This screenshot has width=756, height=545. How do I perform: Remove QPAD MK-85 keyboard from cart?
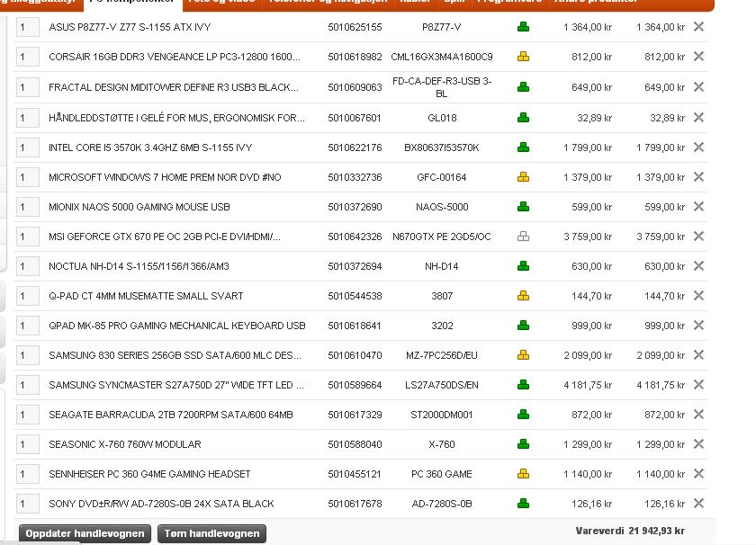click(x=698, y=326)
